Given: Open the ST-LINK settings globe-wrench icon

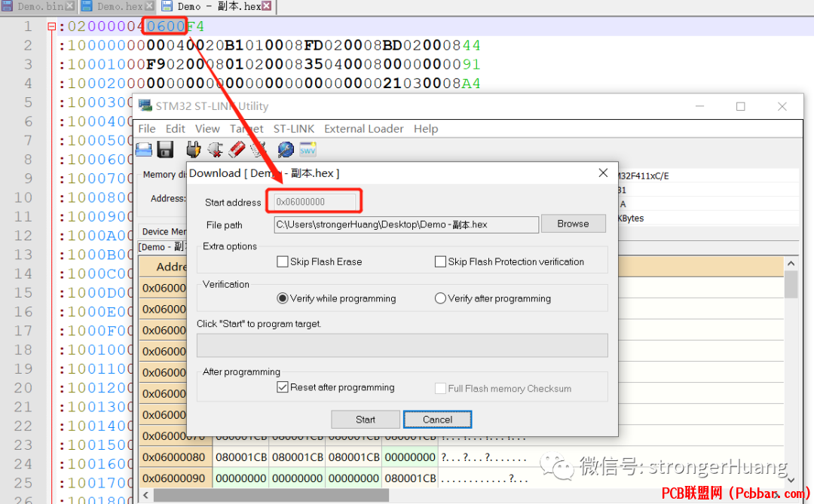Looking at the screenshot, I should pyautogui.click(x=286, y=149).
